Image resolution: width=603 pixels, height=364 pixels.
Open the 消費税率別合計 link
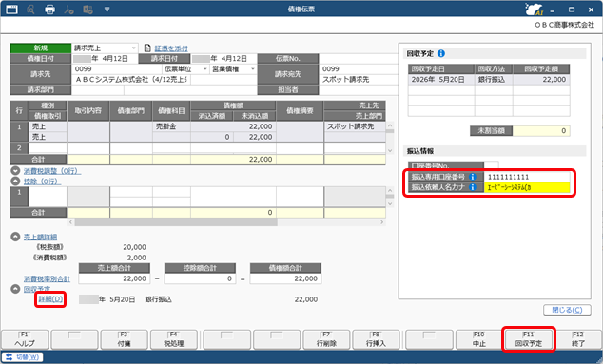[47, 278]
